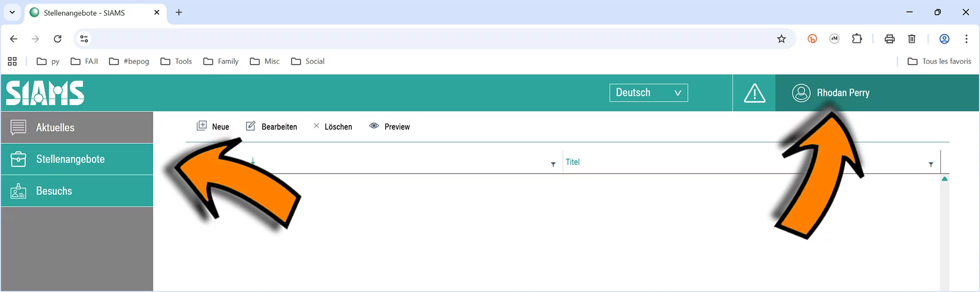Open the Deutsch language dropdown
Viewport: 980px width, 292px height.
point(648,93)
